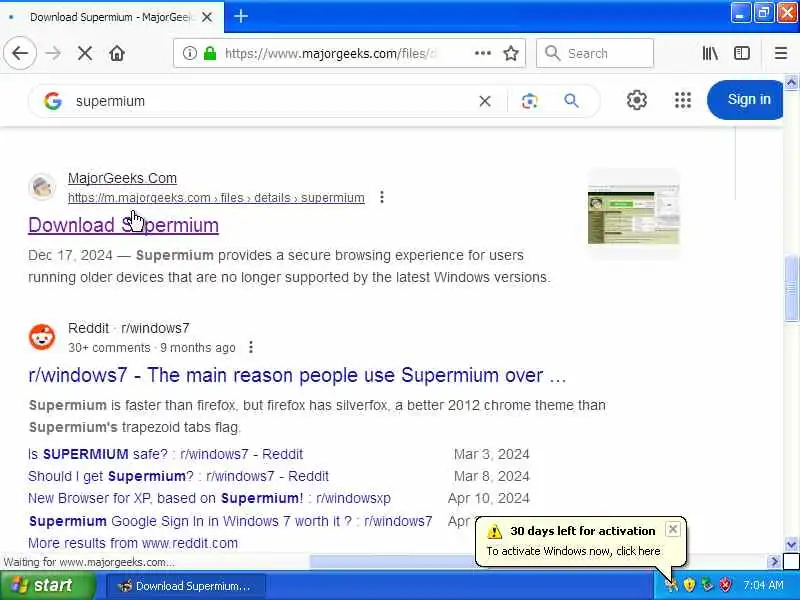The image size is (800, 600).
Task: Open the Windows Start menu
Action: pos(48,585)
